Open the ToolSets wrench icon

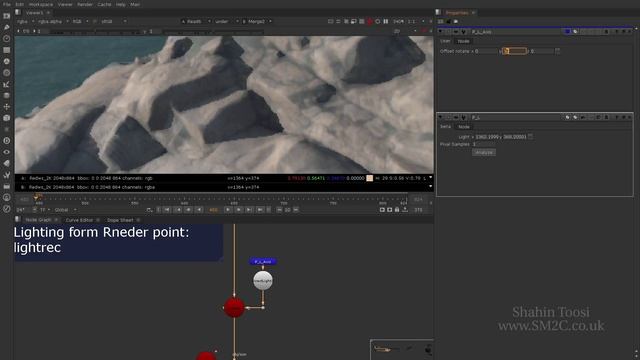(7, 175)
